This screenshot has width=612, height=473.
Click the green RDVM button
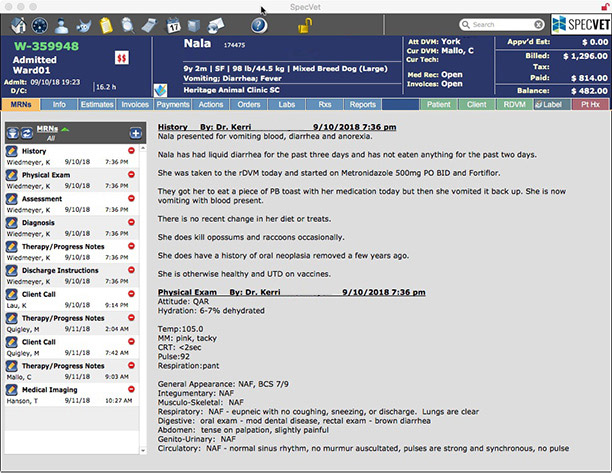pyautogui.click(x=514, y=105)
